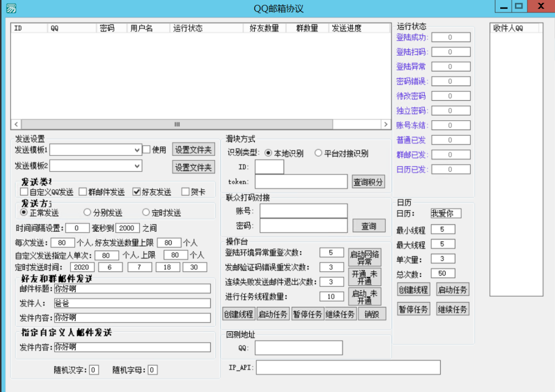Enable the 使用 checkbox
The width and height of the screenshot is (555, 392).
(146, 149)
